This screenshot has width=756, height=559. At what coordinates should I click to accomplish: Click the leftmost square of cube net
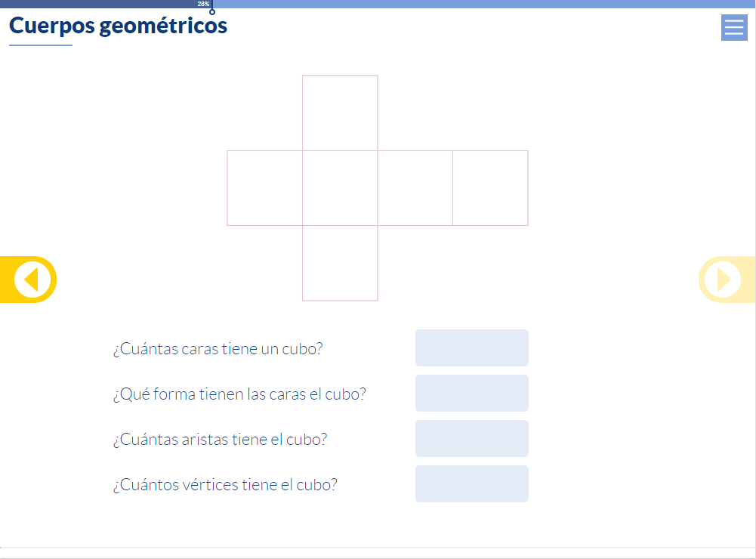(264, 188)
